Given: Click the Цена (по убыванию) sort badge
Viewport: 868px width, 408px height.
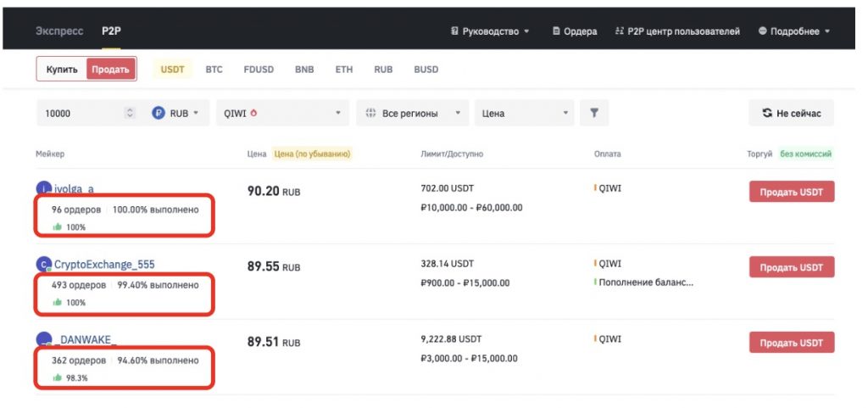Looking at the screenshot, I should tap(312, 154).
